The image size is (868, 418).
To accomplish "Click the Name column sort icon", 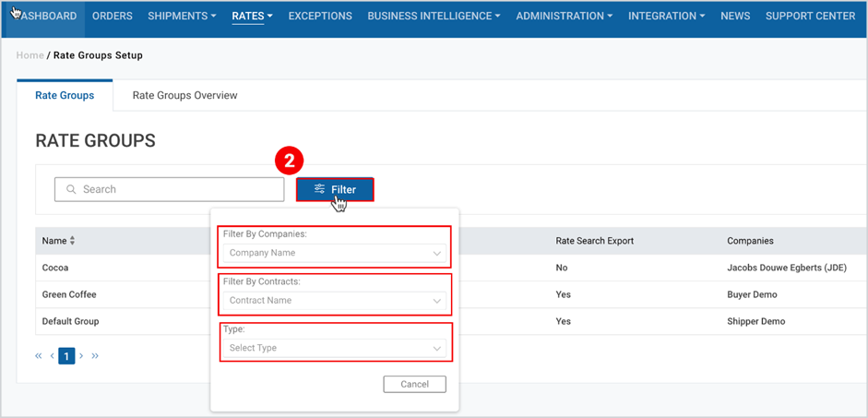I will pos(72,242).
